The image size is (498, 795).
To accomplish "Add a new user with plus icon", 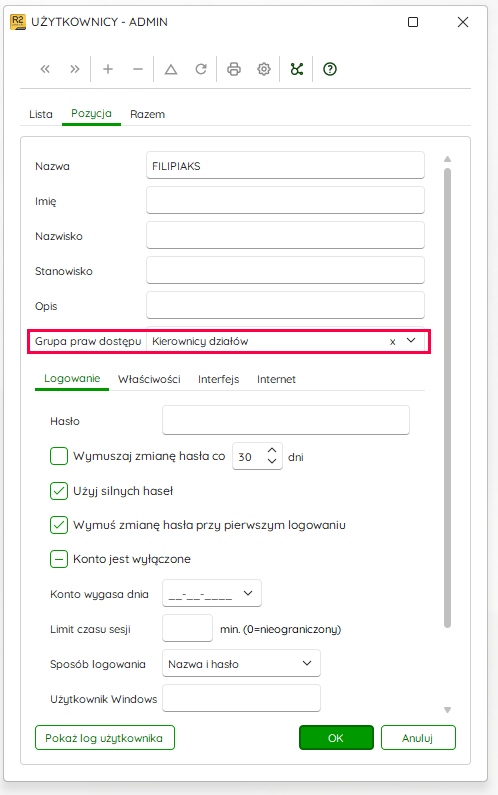I will tap(108, 69).
